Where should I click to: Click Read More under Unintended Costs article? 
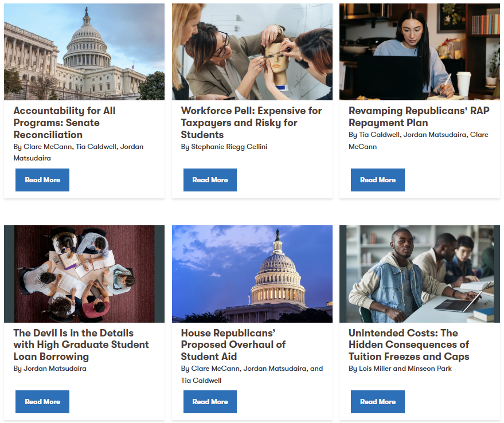(378, 402)
